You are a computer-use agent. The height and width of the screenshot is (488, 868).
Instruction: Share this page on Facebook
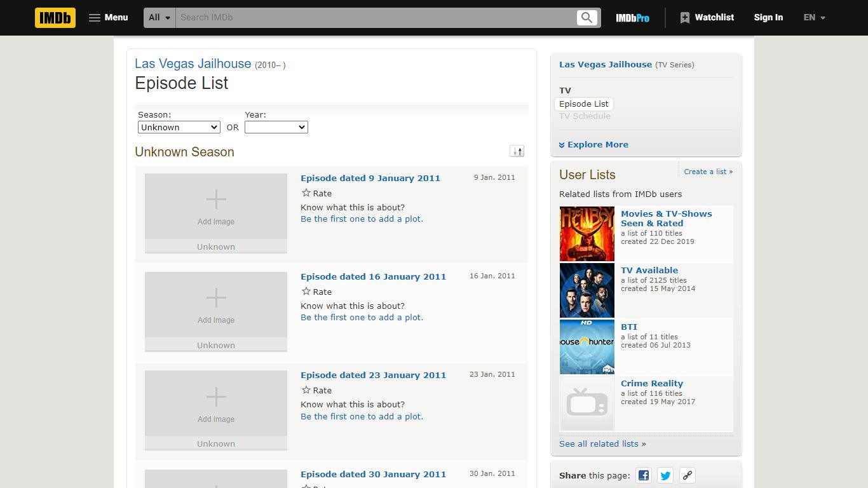point(644,475)
